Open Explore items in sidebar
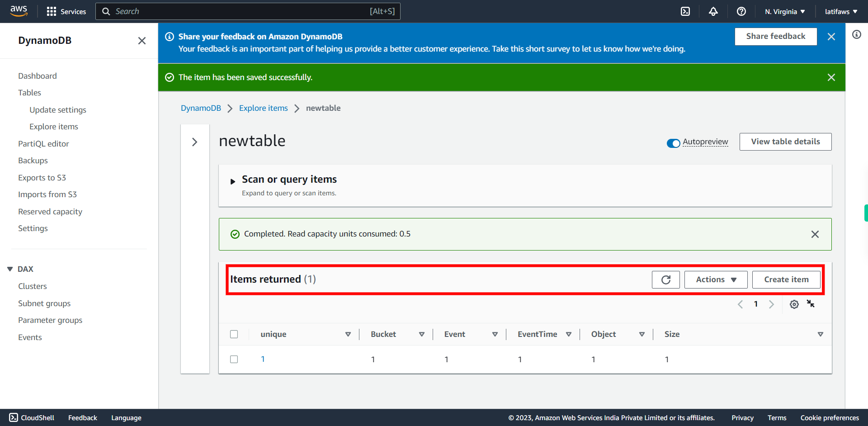Image resolution: width=868 pixels, height=426 pixels. click(54, 127)
